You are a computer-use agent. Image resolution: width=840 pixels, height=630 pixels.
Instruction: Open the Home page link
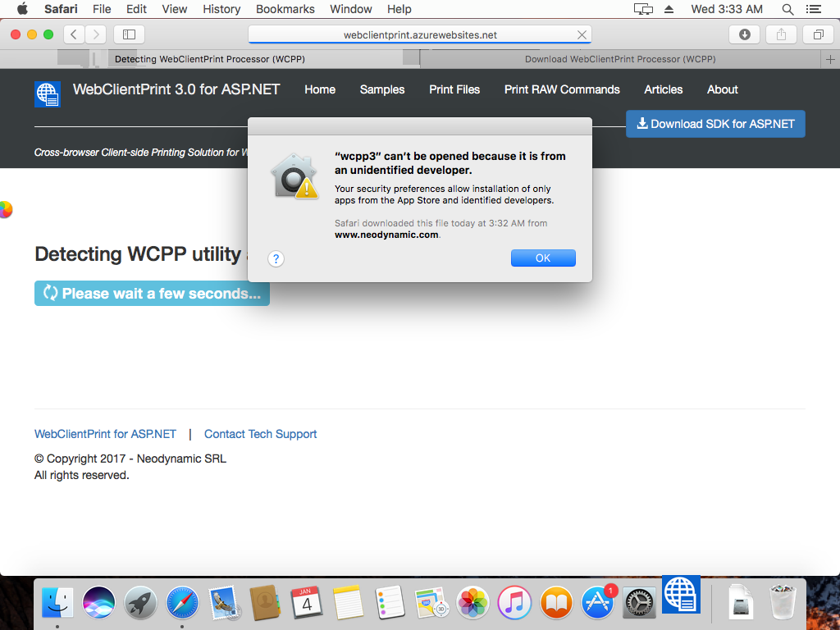[320, 89]
